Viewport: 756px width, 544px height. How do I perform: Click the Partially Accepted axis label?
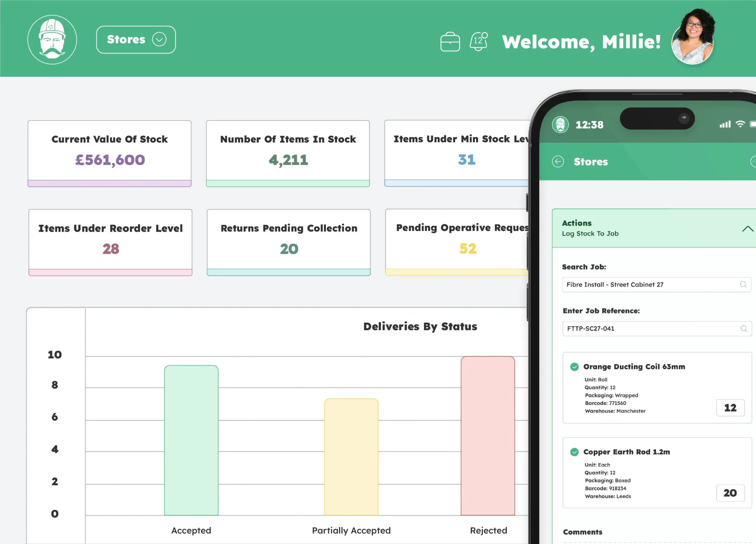tap(351, 530)
